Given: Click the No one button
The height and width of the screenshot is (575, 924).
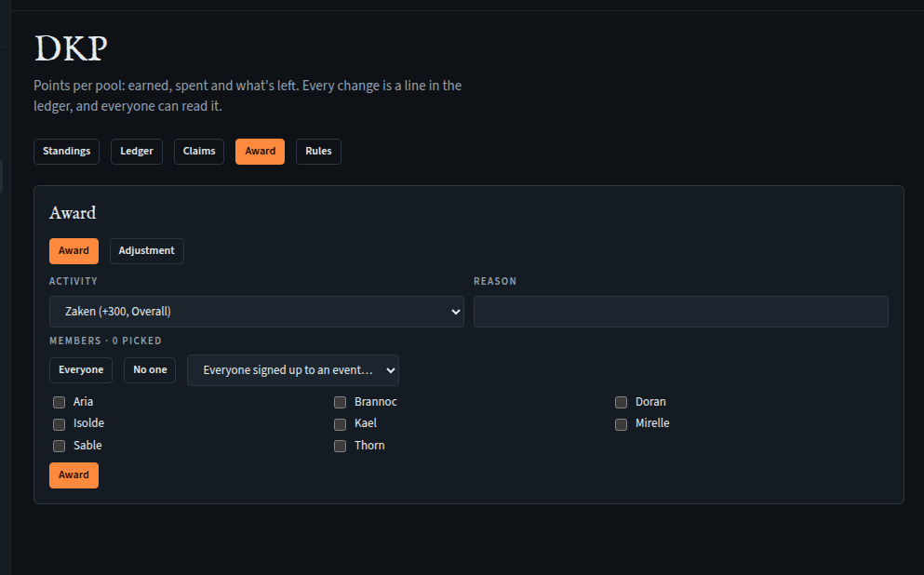Looking at the screenshot, I should pos(150,370).
